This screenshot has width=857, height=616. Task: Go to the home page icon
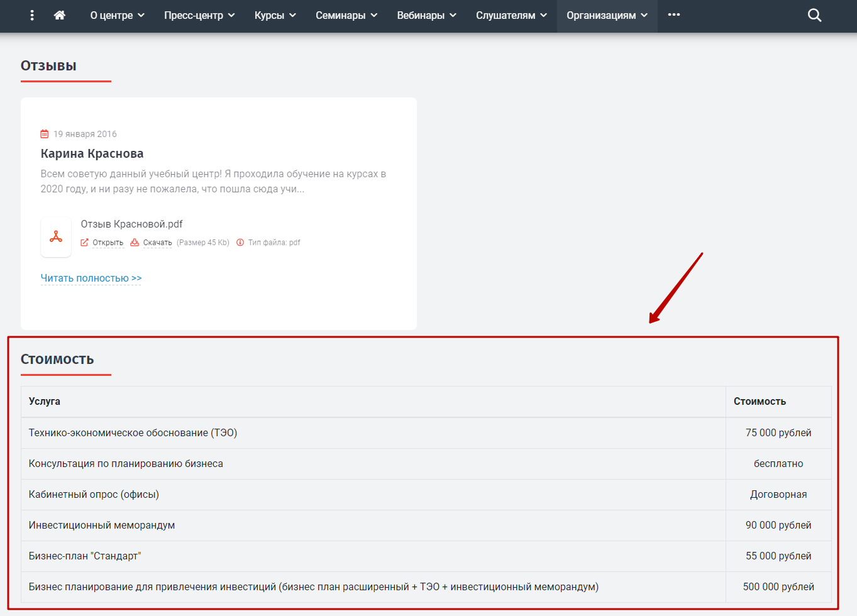[60, 15]
